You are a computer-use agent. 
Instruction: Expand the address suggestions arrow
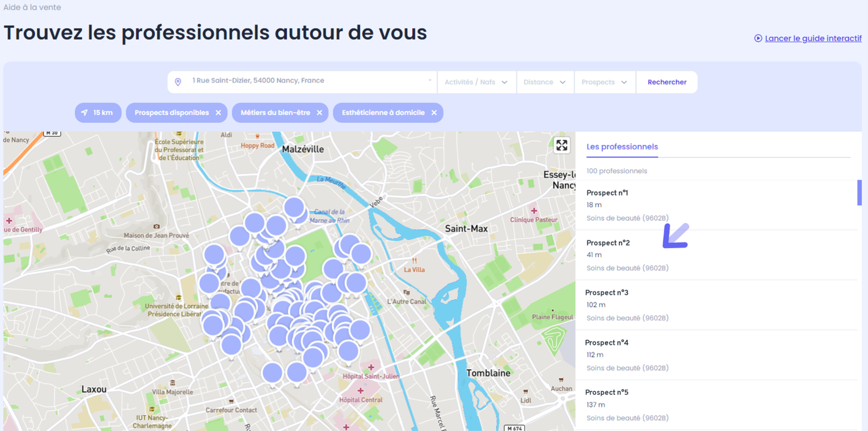(x=430, y=81)
